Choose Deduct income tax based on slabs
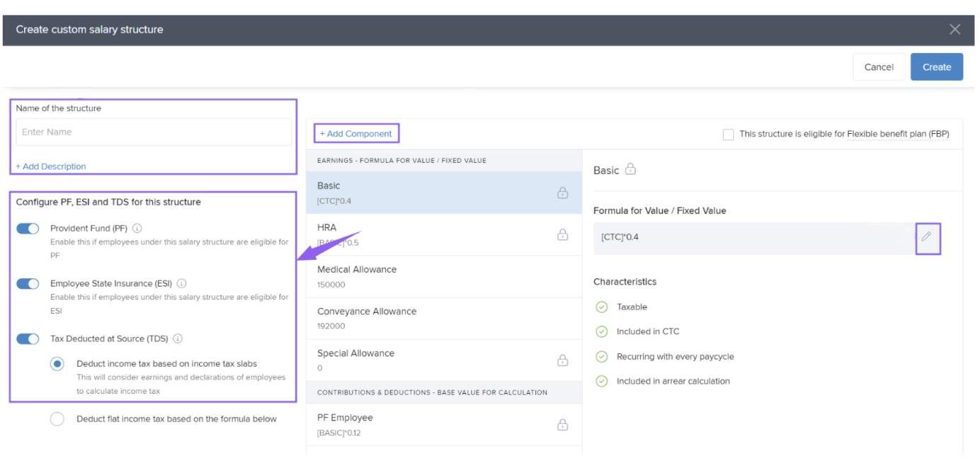Image resolution: width=980 pixels, height=473 pixels. [57, 364]
